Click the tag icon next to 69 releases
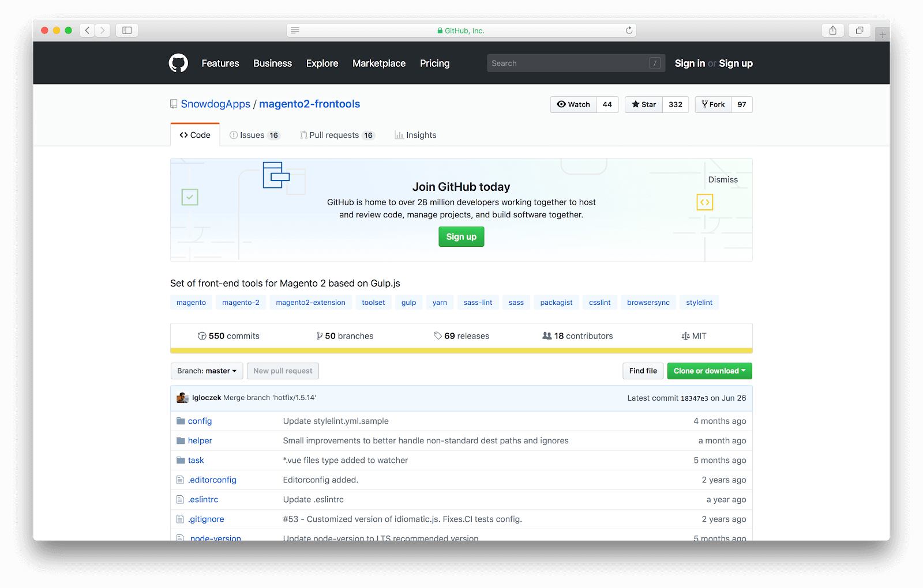Viewport: 923px width, 588px height. [438, 336]
